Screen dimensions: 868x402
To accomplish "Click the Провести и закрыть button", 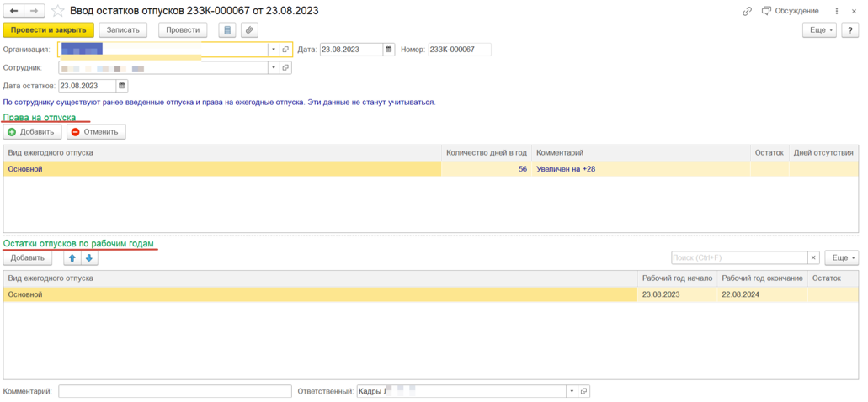I will 48,30.
